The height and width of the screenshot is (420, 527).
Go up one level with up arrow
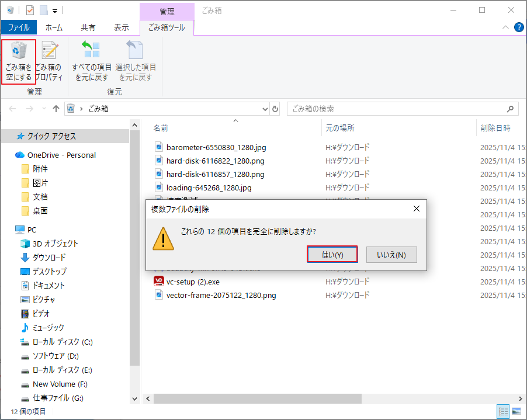(x=56, y=109)
